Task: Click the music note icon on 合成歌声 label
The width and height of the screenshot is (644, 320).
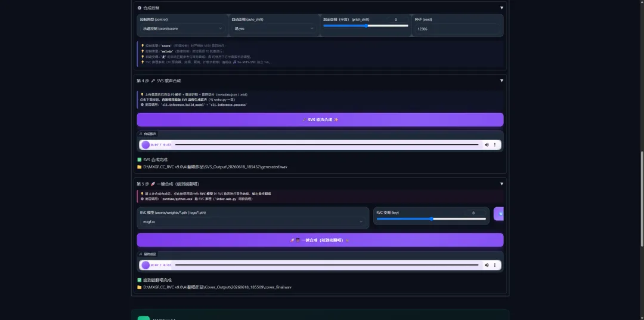Action: pyautogui.click(x=141, y=134)
